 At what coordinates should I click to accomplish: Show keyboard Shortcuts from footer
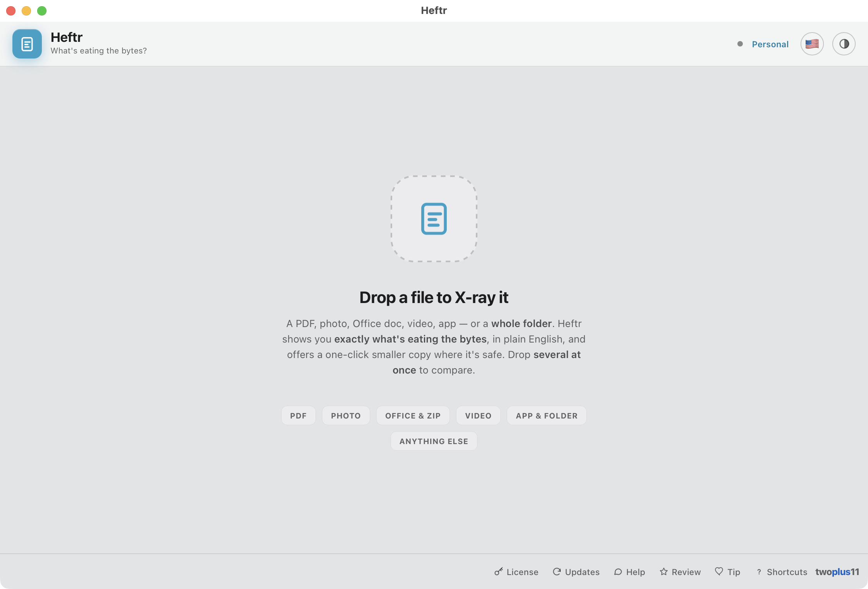click(787, 572)
